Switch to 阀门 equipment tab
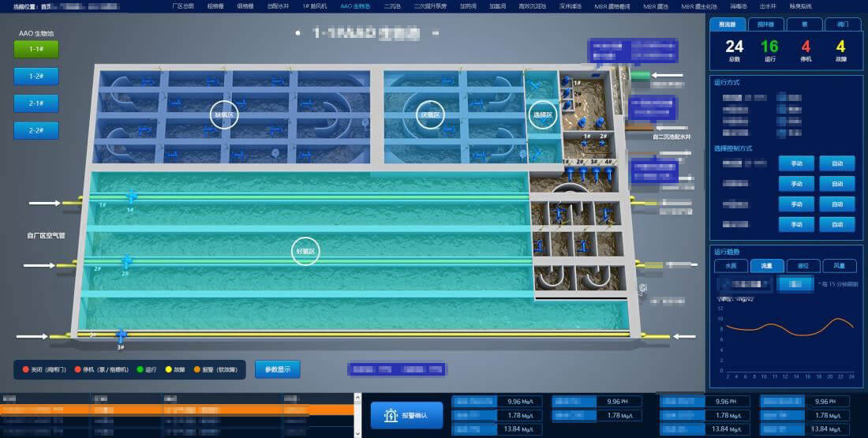The height and width of the screenshot is (438, 868). (x=843, y=24)
